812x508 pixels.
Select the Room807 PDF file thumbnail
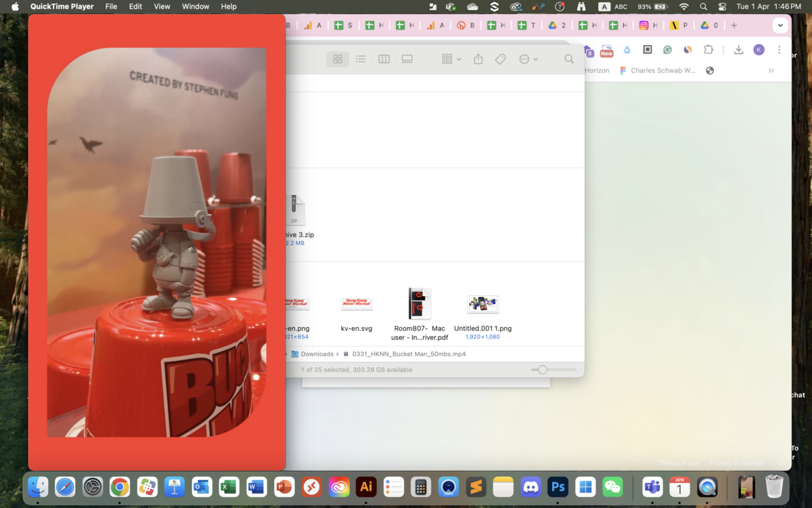[x=420, y=303]
